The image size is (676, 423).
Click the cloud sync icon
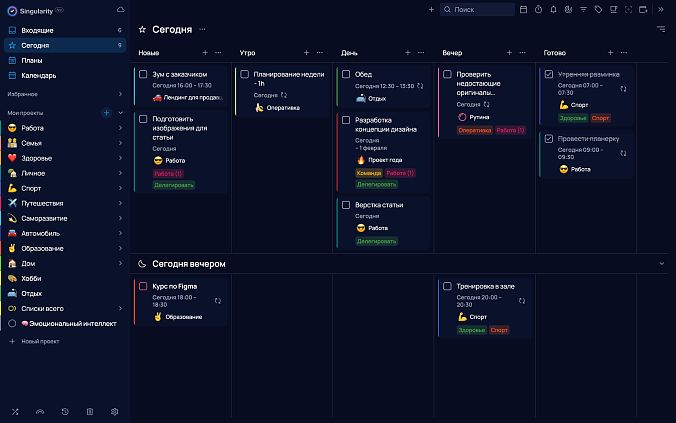click(121, 9)
